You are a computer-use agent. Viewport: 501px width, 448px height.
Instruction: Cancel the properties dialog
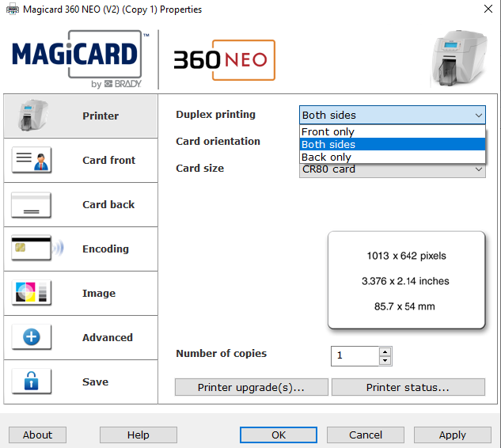pos(366,435)
